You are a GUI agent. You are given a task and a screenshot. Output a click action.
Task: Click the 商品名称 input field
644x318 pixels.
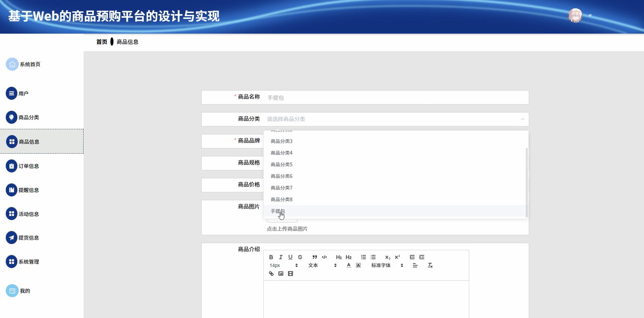click(372, 97)
